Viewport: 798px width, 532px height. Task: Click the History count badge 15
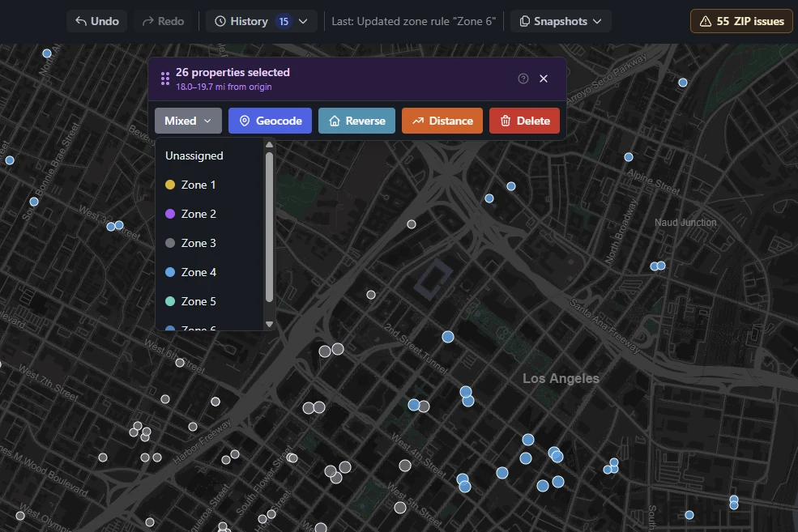tap(284, 21)
